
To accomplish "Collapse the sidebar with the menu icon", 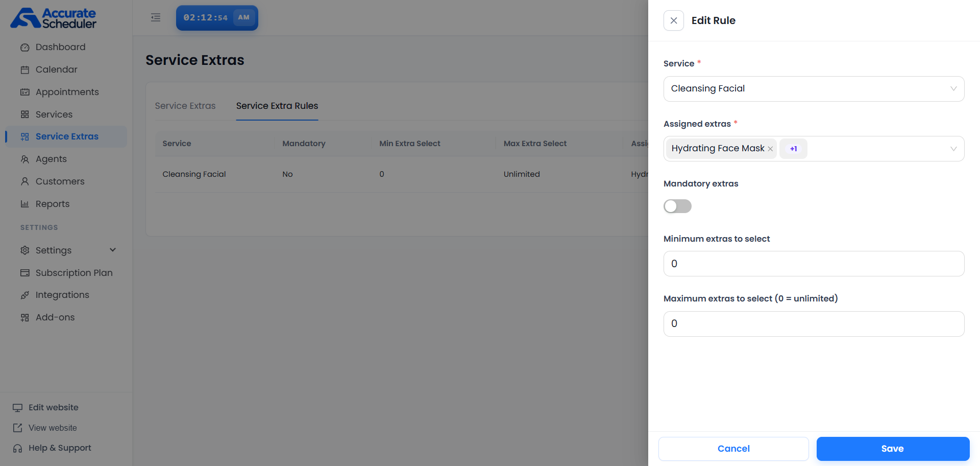I will click(156, 18).
